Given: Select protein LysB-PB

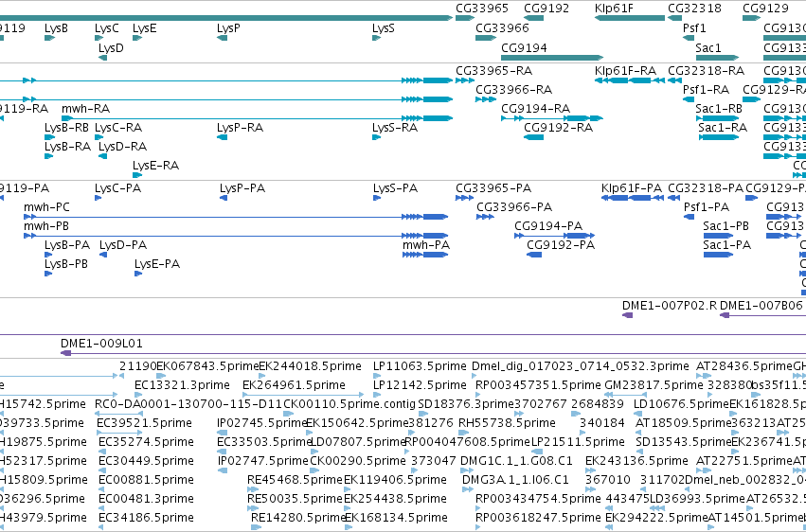Looking at the screenshot, I should (x=48, y=274).
